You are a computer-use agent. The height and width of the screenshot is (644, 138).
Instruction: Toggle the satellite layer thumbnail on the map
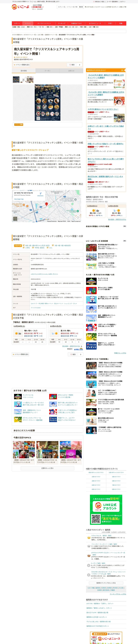click(x=15, y=219)
